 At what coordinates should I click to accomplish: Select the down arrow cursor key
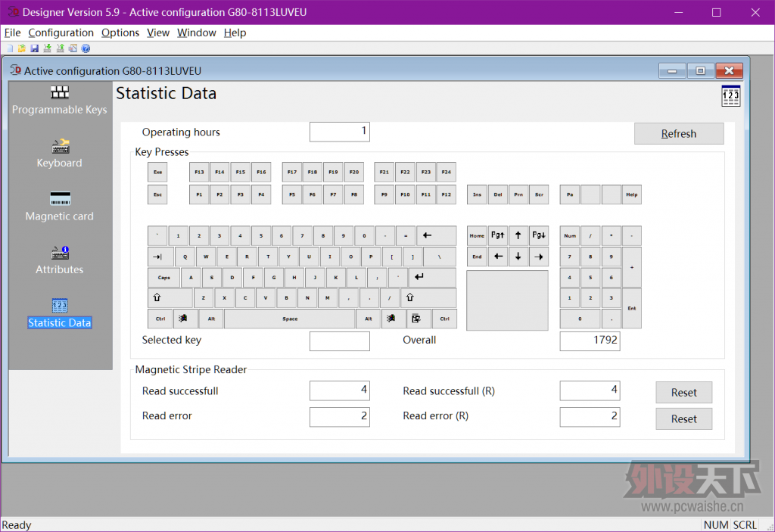518,257
